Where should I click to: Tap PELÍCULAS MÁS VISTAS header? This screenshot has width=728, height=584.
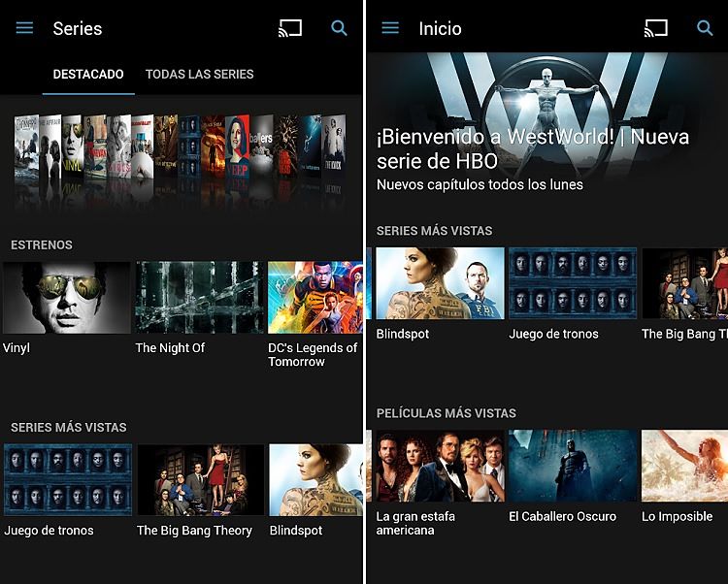pyautogui.click(x=447, y=413)
